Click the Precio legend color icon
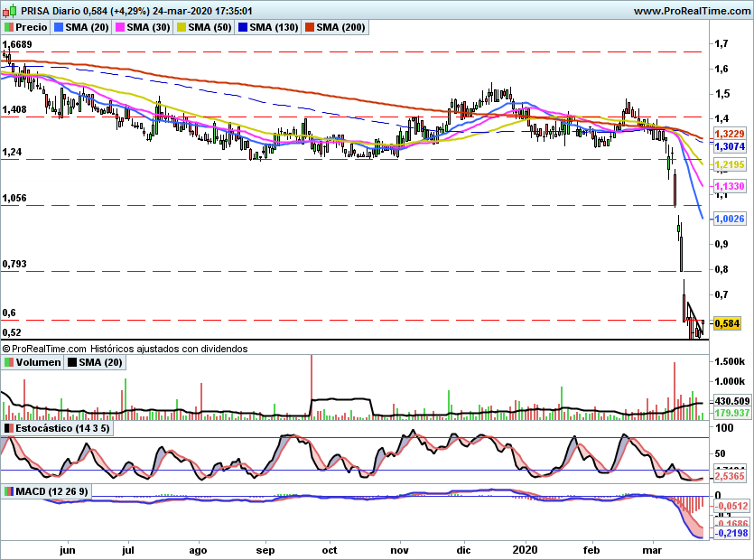Screen dimensions: 754x560 coord(9,28)
